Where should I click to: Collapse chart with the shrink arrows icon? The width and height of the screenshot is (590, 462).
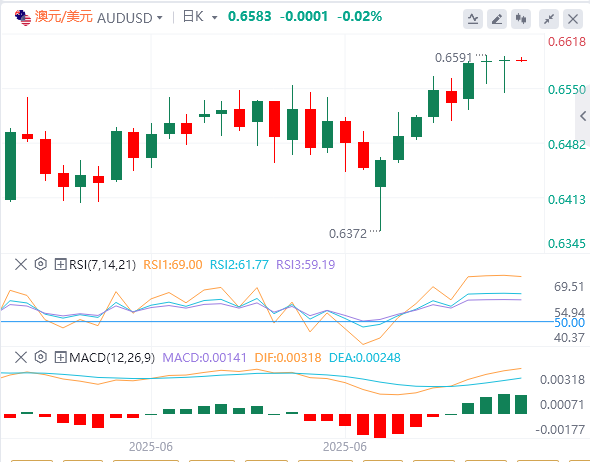549,19
